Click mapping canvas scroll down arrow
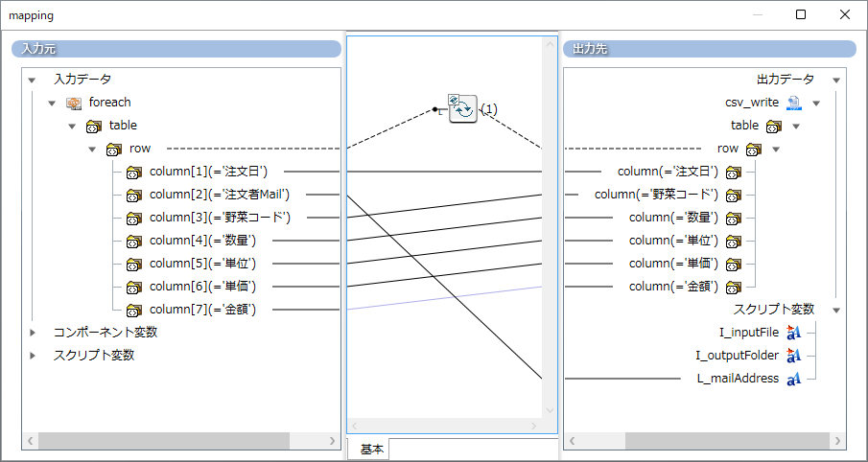 (550, 410)
